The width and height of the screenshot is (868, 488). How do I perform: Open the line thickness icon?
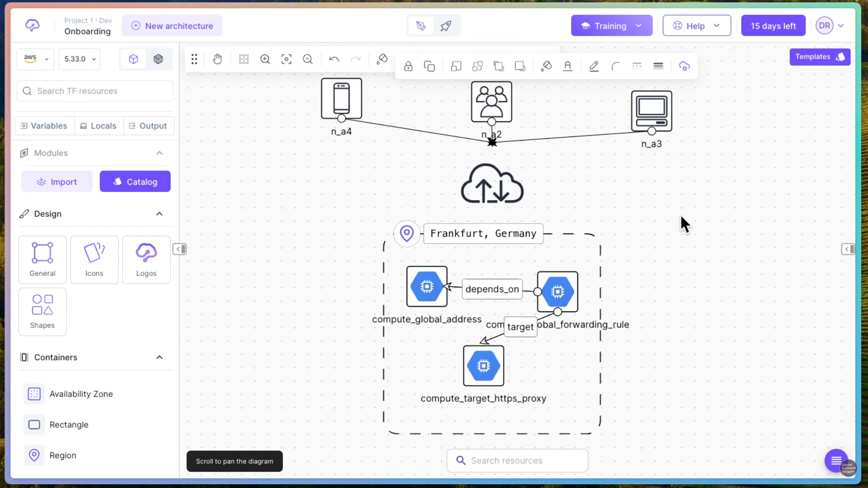tap(658, 66)
